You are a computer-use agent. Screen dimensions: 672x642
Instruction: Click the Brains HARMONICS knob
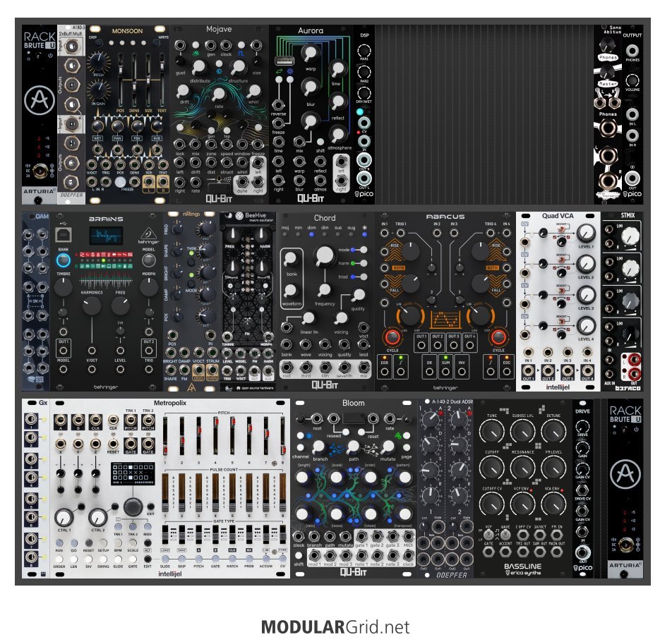point(91,305)
